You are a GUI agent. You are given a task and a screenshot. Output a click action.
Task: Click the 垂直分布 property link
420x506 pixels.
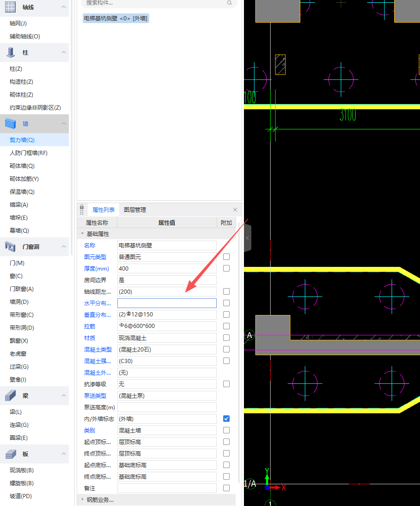point(97,315)
